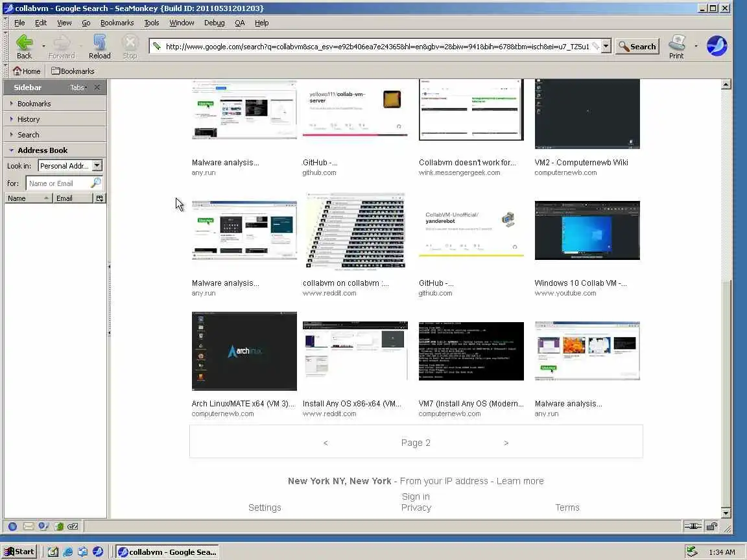Open the Tools menu
This screenshot has height=560, width=747.
click(x=152, y=23)
